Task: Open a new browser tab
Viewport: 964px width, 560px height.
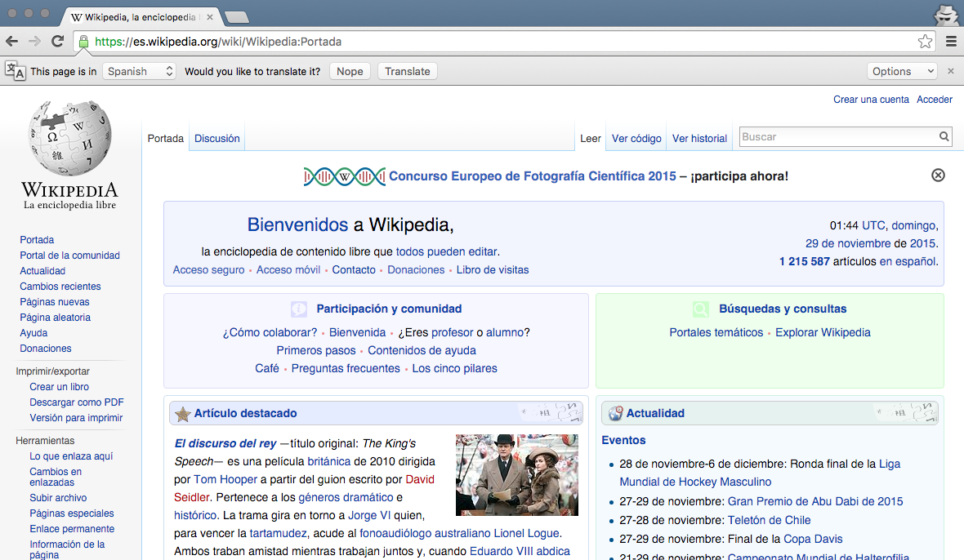Action: pos(237,17)
